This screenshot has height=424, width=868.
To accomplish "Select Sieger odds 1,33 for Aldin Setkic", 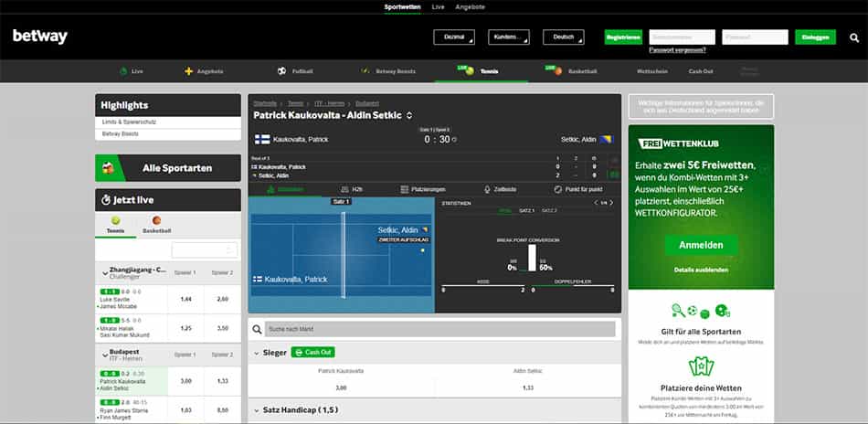I will (527, 388).
